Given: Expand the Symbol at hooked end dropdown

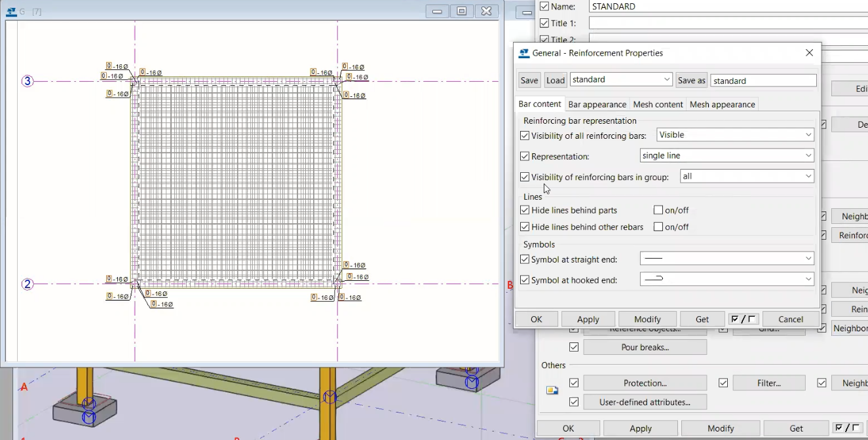Looking at the screenshot, I should point(726,280).
